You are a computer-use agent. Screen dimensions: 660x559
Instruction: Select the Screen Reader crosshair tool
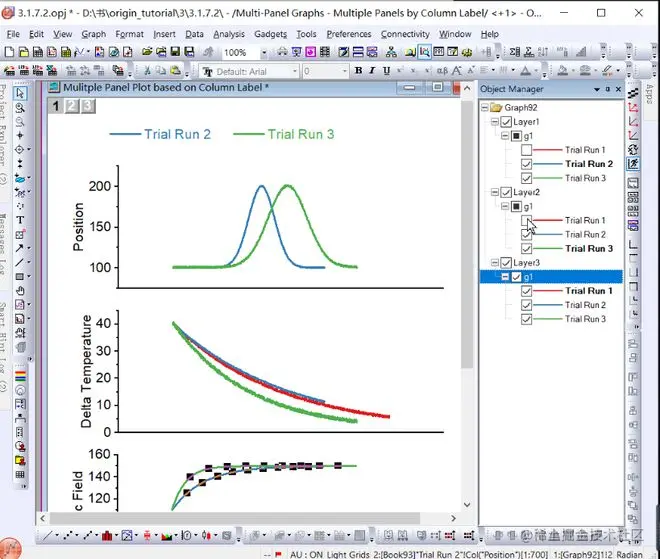click(19, 136)
